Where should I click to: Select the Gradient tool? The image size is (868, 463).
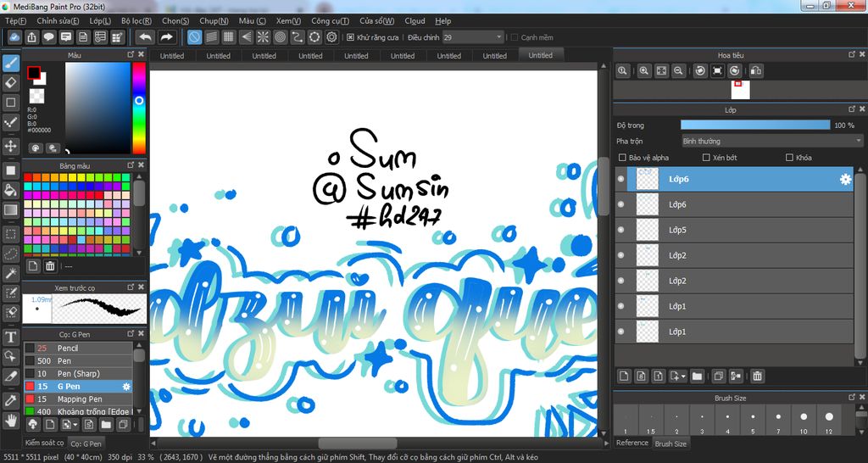pyautogui.click(x=10, y=210)
